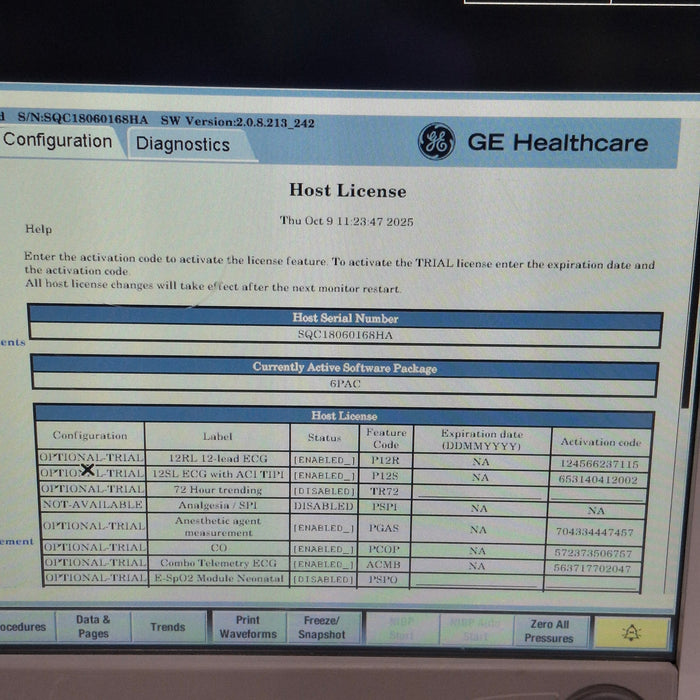Toggle Combo Telemetry ECG status
700x700 pixels.
[x=324, y=564]
